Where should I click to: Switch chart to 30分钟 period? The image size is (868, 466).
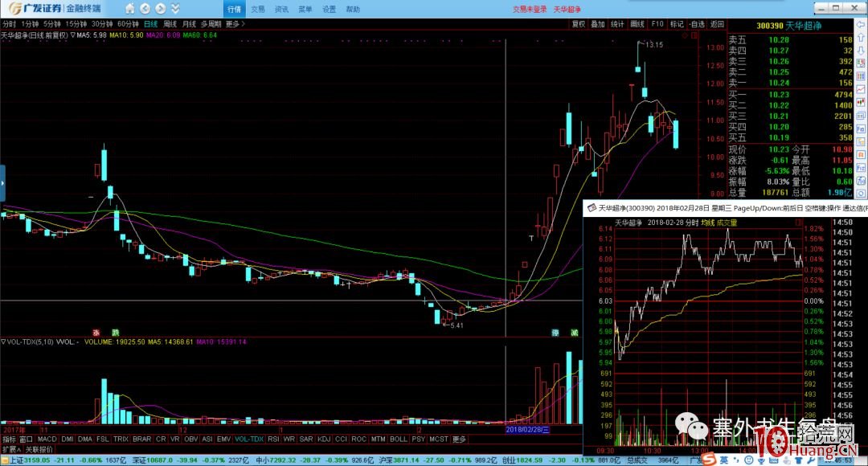[x=102, y=24]
